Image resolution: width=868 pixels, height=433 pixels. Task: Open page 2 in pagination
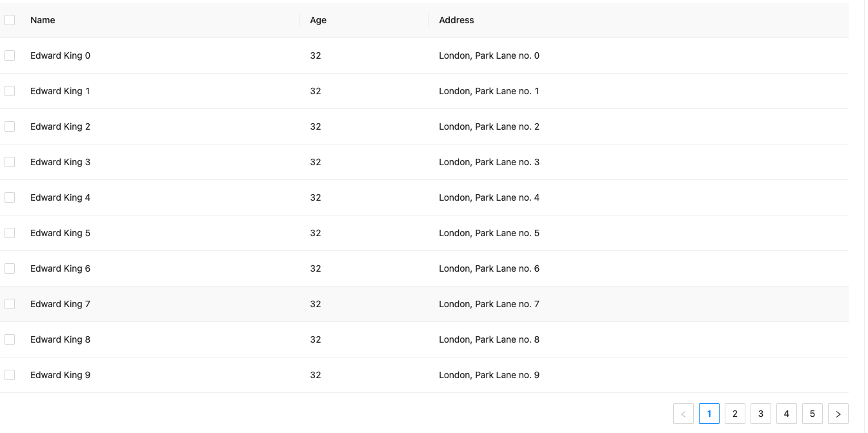[734, 414]
